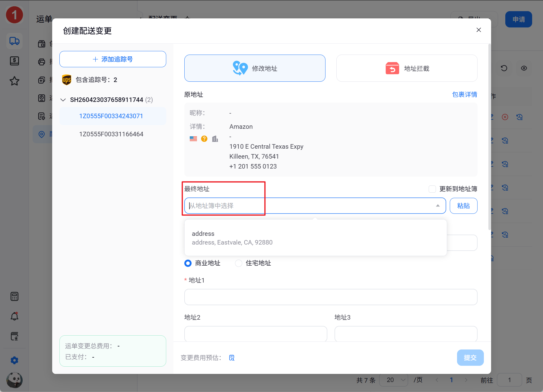Open the 从地址簿中选择 dropdown
Screen dimensions: 543x392
pos(315,206)
